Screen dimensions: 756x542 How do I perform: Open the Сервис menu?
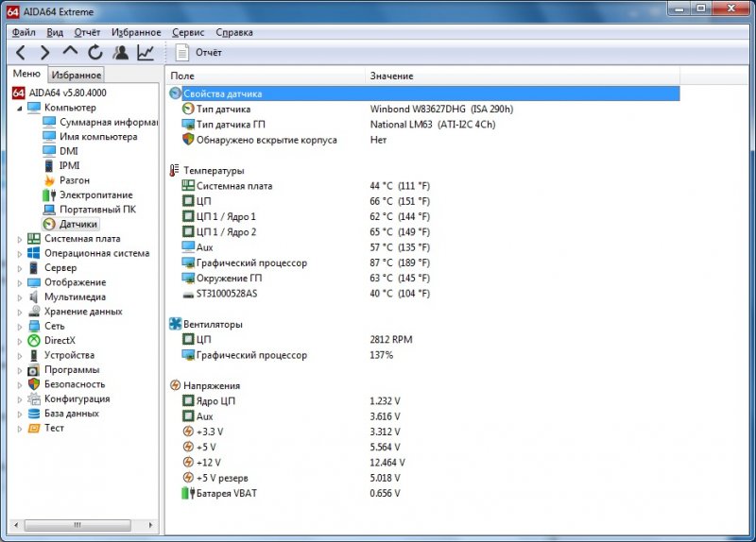(x=187, y=32)
